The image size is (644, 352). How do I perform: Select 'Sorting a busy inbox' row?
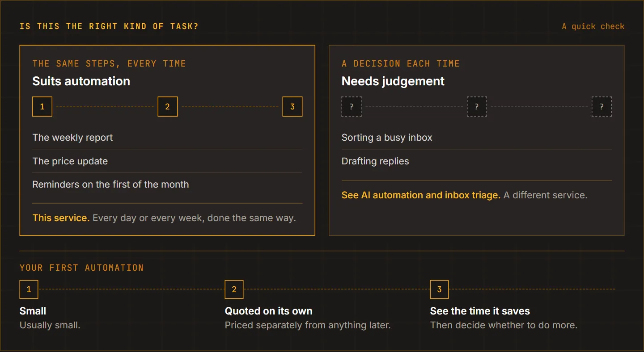tap(476, 138)
